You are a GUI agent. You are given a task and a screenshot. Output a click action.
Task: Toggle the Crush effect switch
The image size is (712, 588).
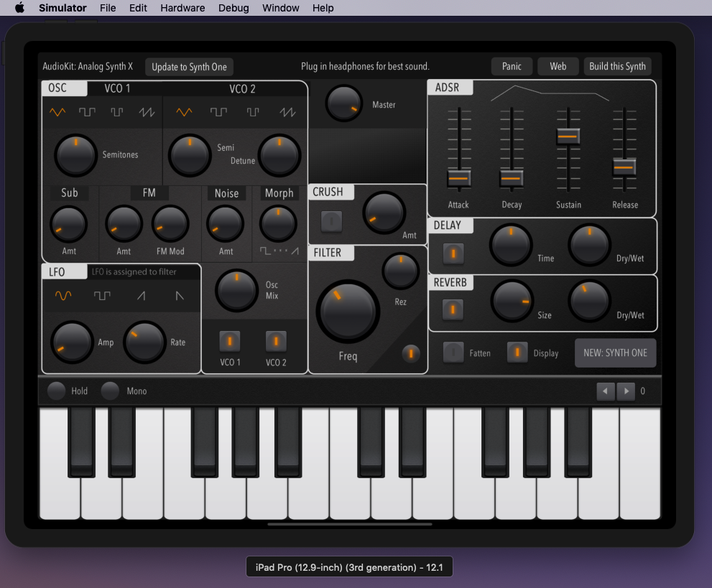[331, 221]
